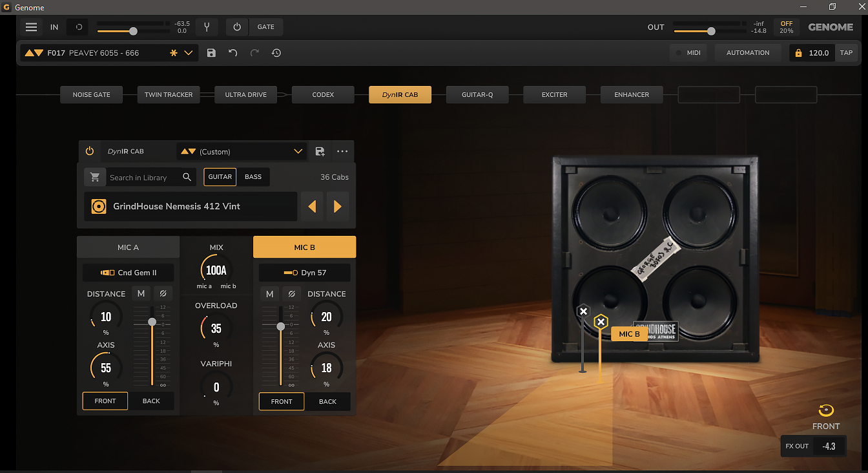Screen dimensions: 868x473
Task: Click the undo arrow icon
Action: [x=233, y=53]
